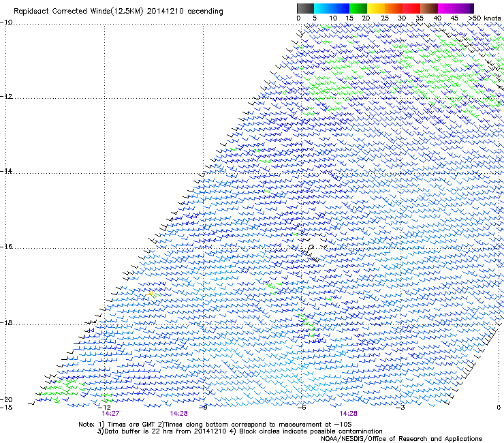Click the '-10' latitude axis label

coord(6,22)
